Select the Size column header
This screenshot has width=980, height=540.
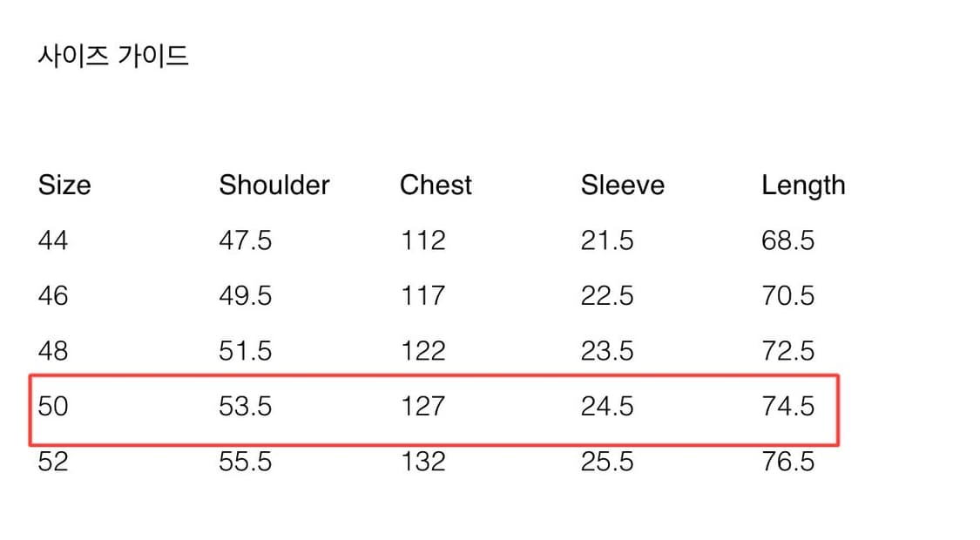[x=64, y=185]
